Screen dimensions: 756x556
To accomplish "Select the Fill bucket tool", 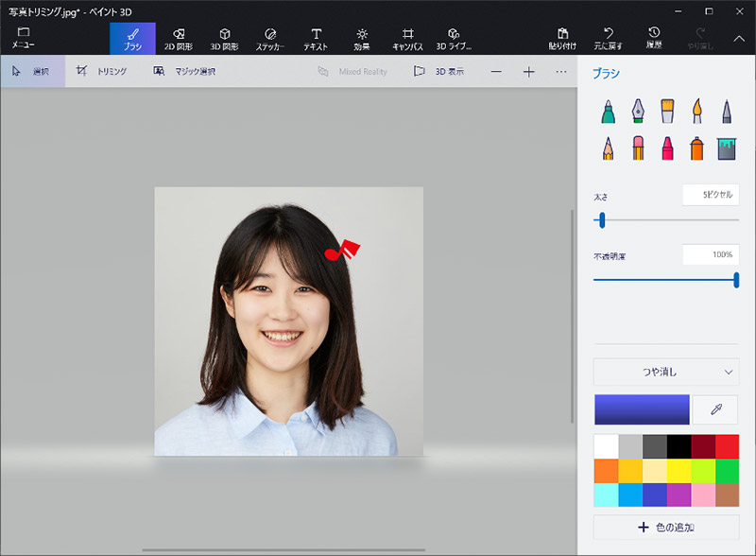I will (x=726, y=148).
